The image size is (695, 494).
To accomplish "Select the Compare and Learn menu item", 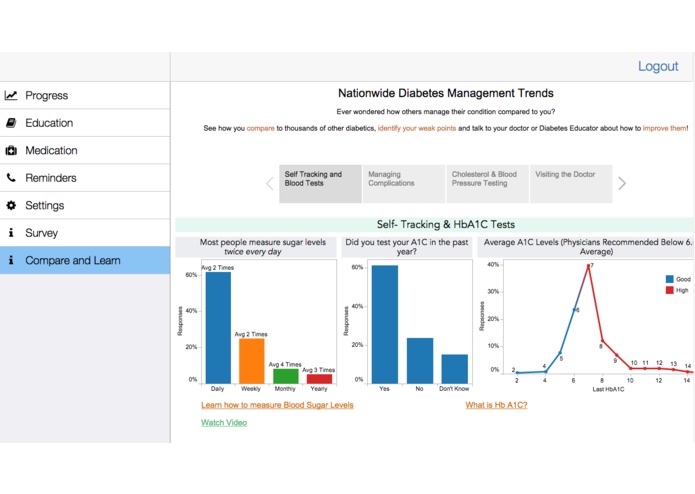I will [85, 260].
